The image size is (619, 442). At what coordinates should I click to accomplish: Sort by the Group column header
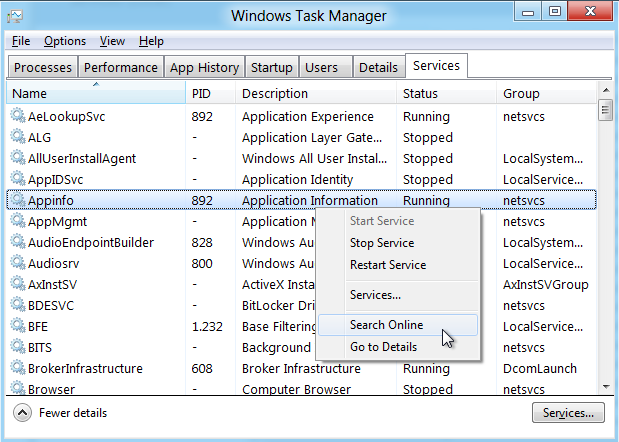[546, 93]
